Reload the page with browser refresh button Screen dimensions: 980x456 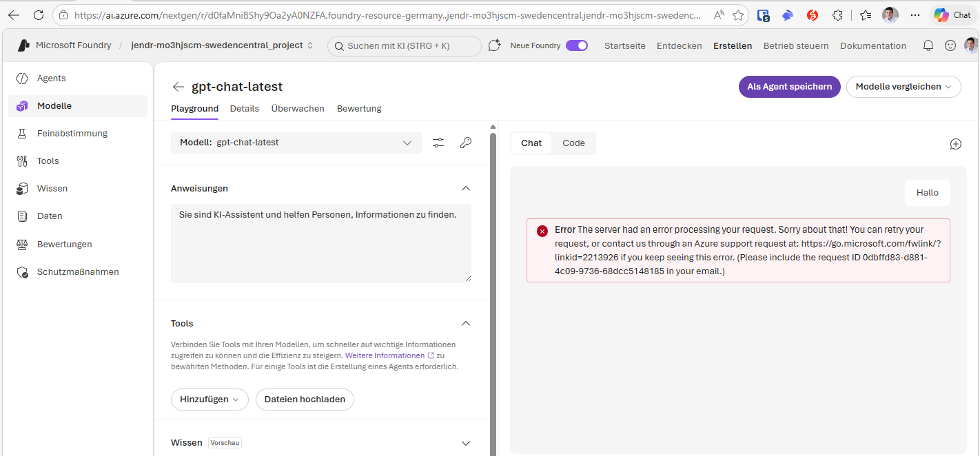click(x=39, y=15)
